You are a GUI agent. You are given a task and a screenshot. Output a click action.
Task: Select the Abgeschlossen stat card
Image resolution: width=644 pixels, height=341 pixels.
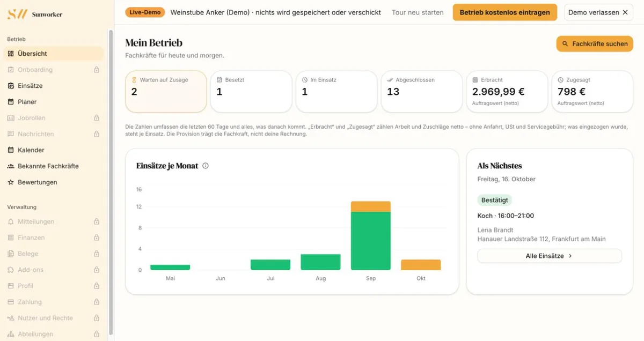click(x=422, y=92)
